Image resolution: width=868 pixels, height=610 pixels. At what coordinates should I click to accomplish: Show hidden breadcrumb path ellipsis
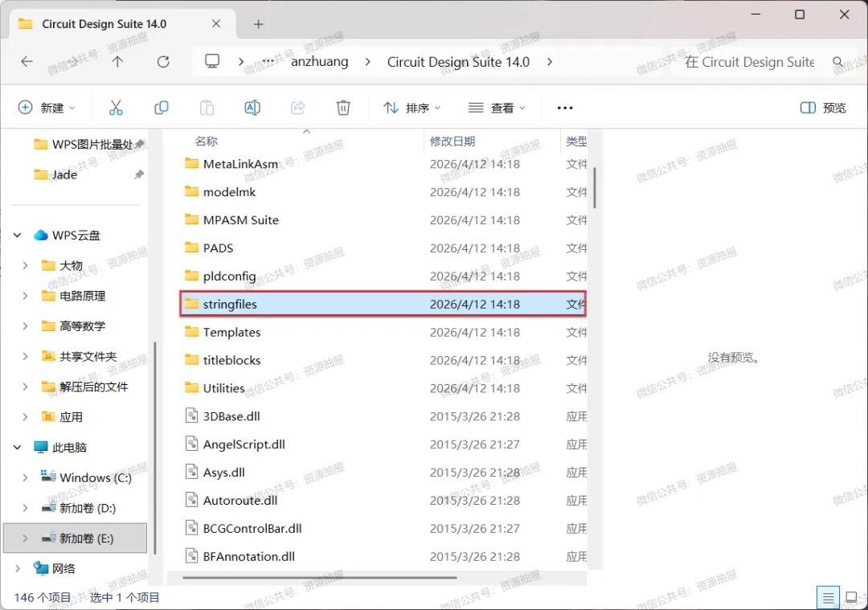[268, 61]
